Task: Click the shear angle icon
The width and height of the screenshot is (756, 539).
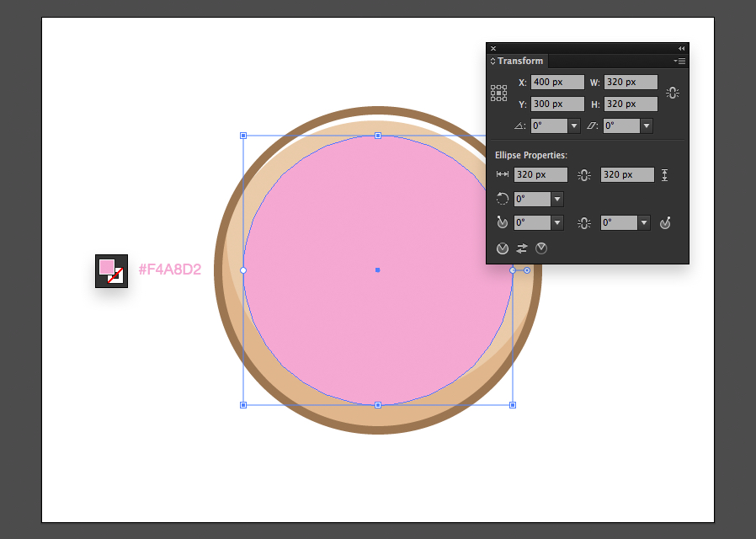Action: tap(592, 125)
